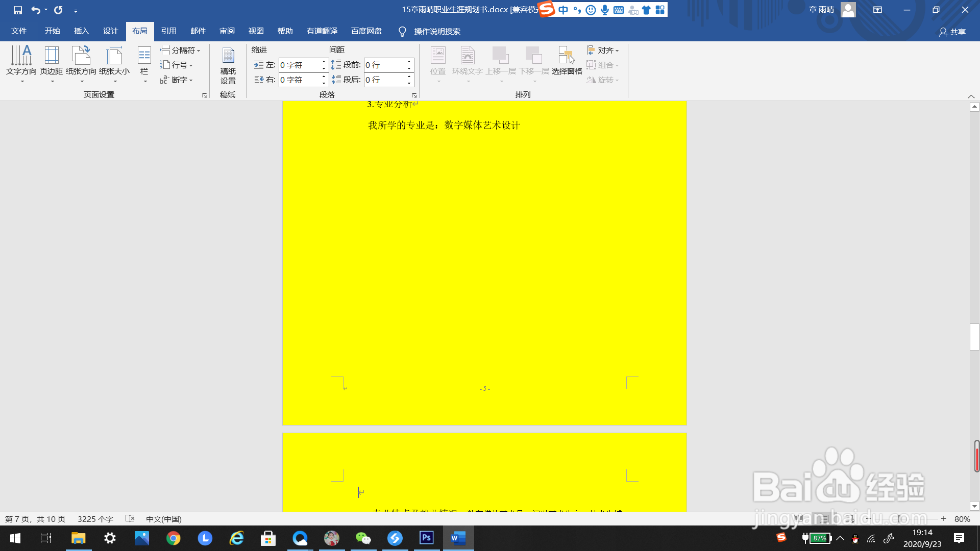Open the Paragraph dialog launcher
This screenshot has width=980, height=551.
pos(414,95)
